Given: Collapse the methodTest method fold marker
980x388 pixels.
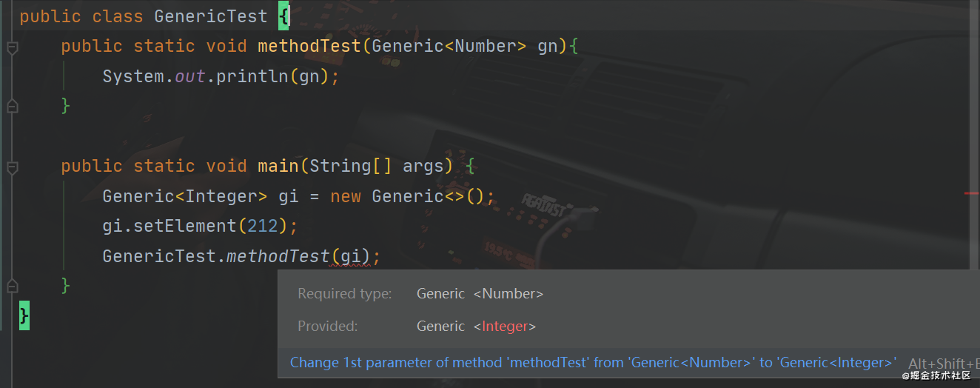Looking at the screenshot, I should pos(12,48).
